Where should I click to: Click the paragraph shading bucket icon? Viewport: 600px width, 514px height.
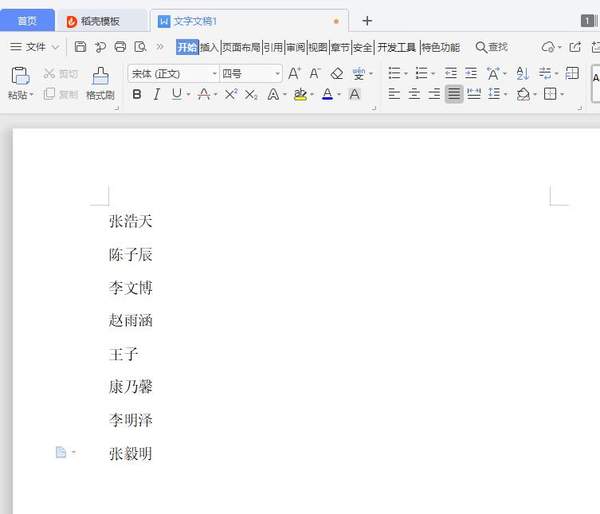tap(523, 94)
